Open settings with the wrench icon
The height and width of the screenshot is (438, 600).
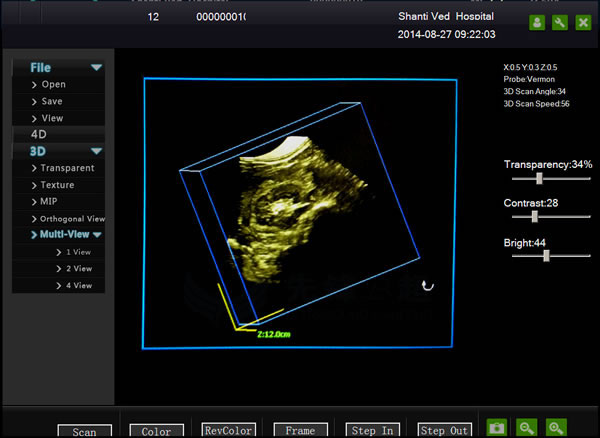560,23
